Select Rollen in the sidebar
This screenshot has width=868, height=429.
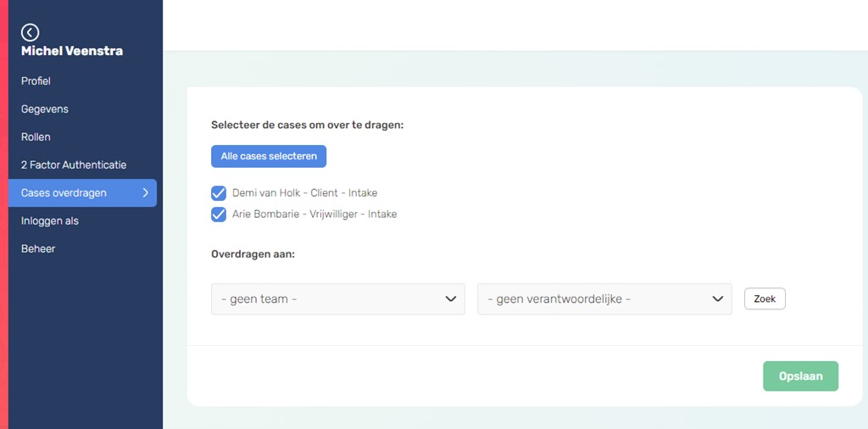36,136
